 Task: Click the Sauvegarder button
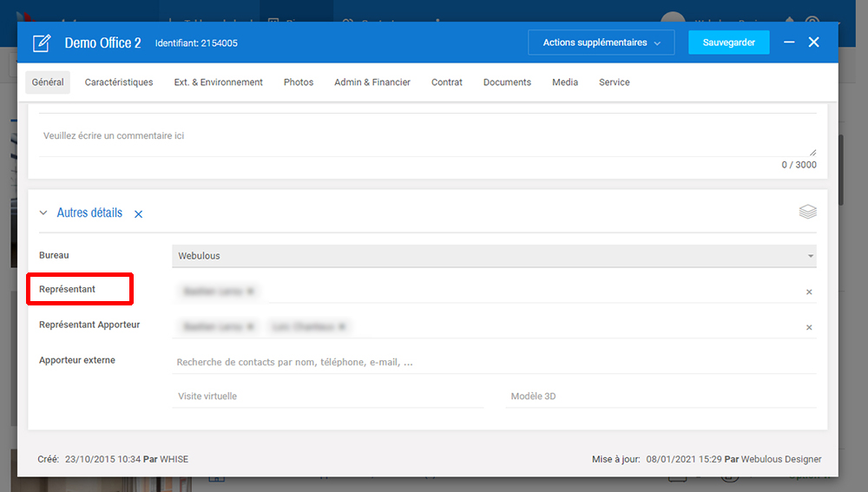728,43
